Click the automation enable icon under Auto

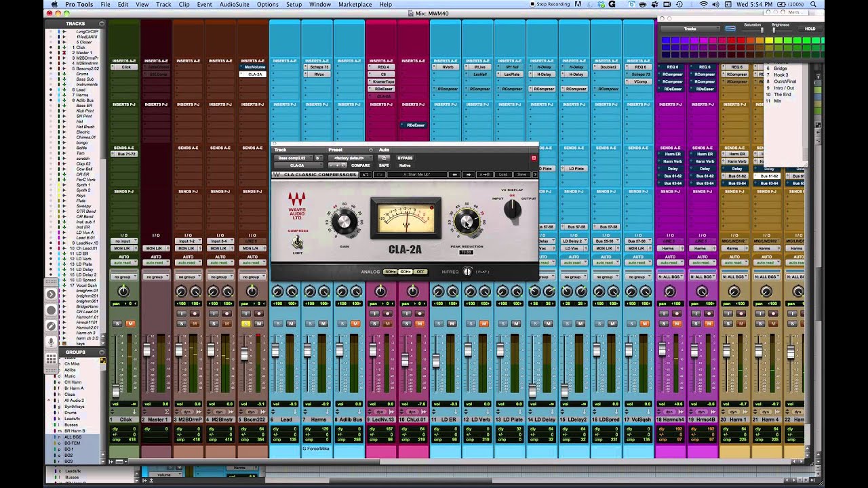point(384,158)
